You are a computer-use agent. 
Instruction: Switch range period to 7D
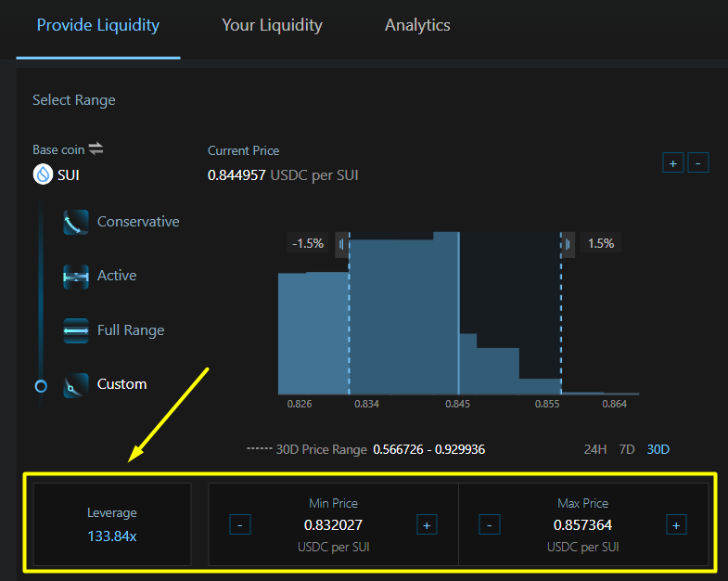pyautogui.click(x=627, y=449)
